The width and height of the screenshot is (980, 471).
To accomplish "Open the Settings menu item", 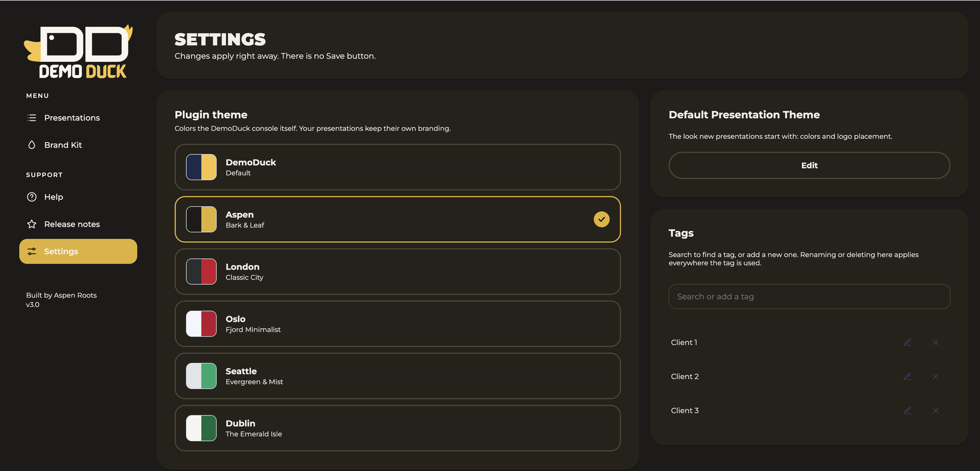I will [78, 251].
